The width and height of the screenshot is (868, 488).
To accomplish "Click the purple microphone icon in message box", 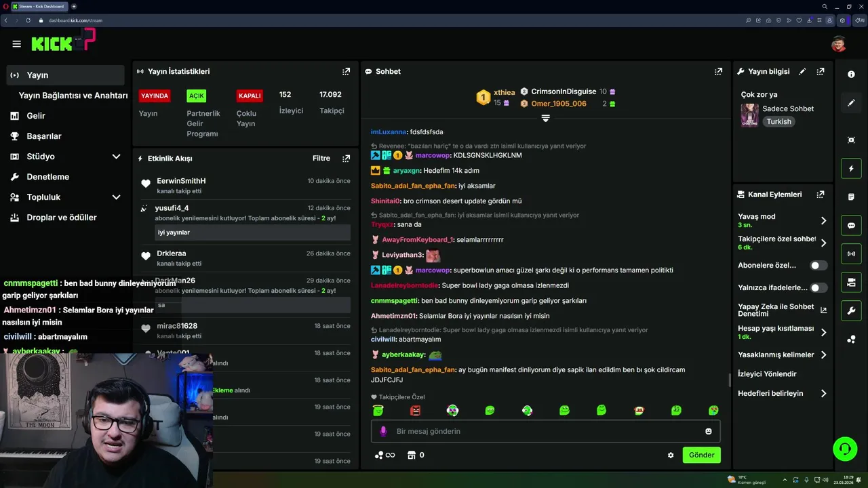I will (x=383, y=431).
